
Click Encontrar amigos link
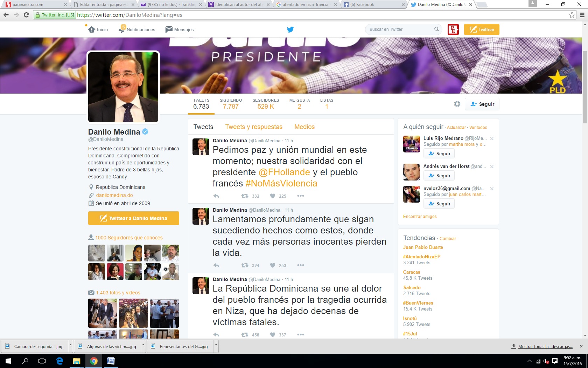[x=420, y=217]
